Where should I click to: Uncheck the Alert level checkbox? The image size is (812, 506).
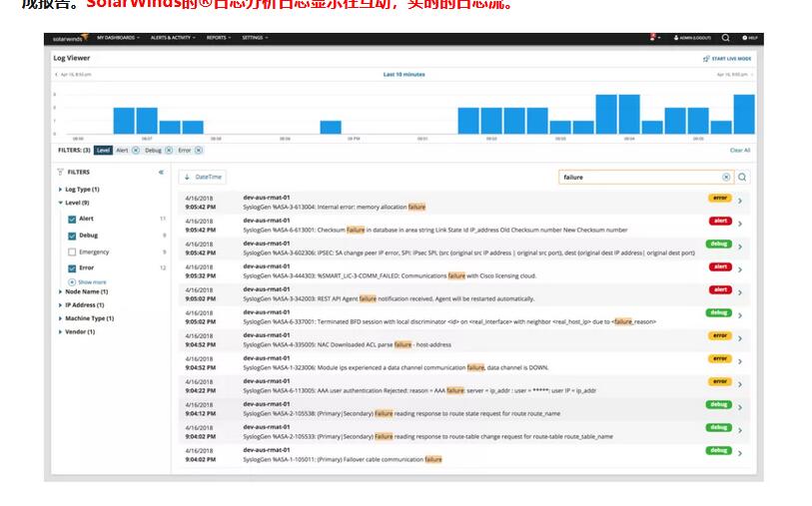tap(72, 219)
